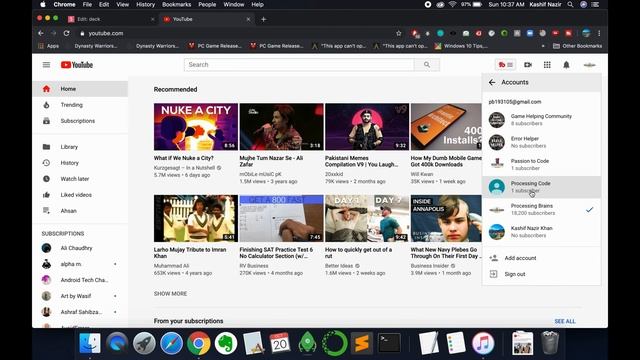
Task: Select the Processing Brains account
Action: coord(541,209)
